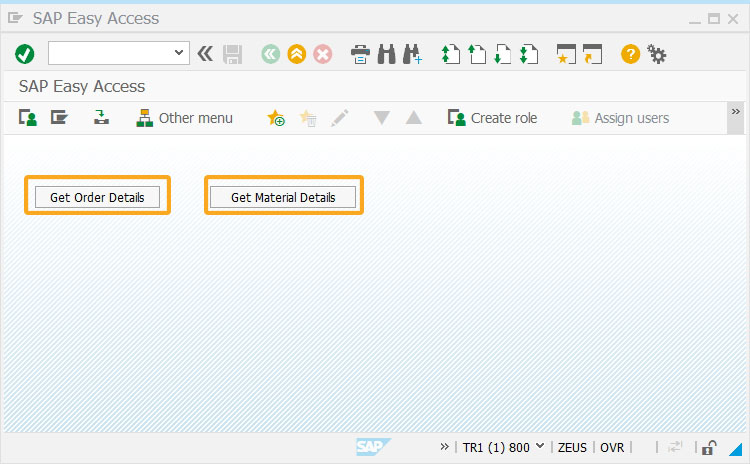The image size is (750, 464).
Task: Click the status bar transfer arrows icon
Action: coord(675,447)
